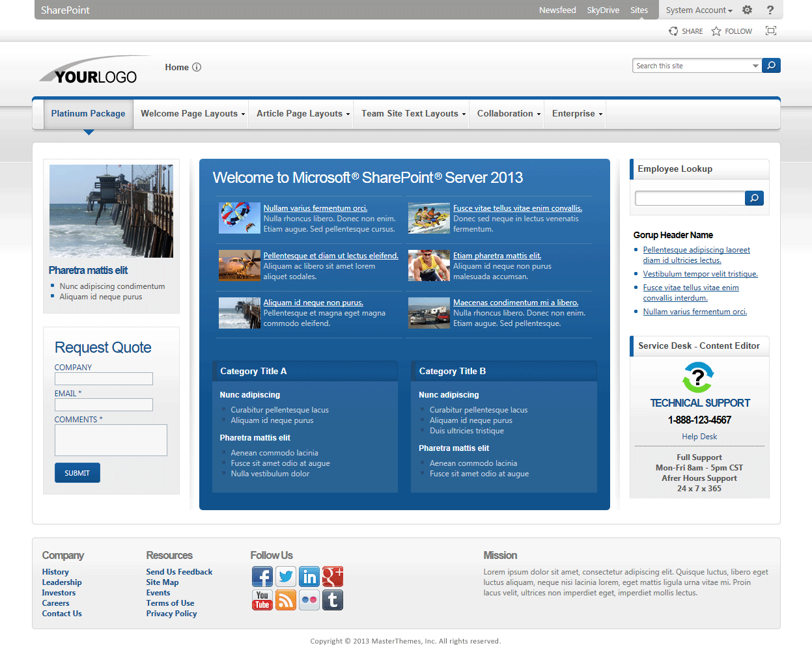Image resolution: width=812 pixels, height=652 pixels.
Task: Open the company's Facebook page
Action: point(262,577)
